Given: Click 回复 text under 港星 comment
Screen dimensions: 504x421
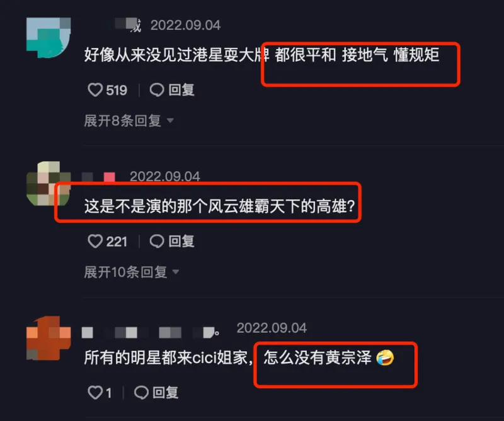Looking at the screenshot, I should [x=181, y=90].
